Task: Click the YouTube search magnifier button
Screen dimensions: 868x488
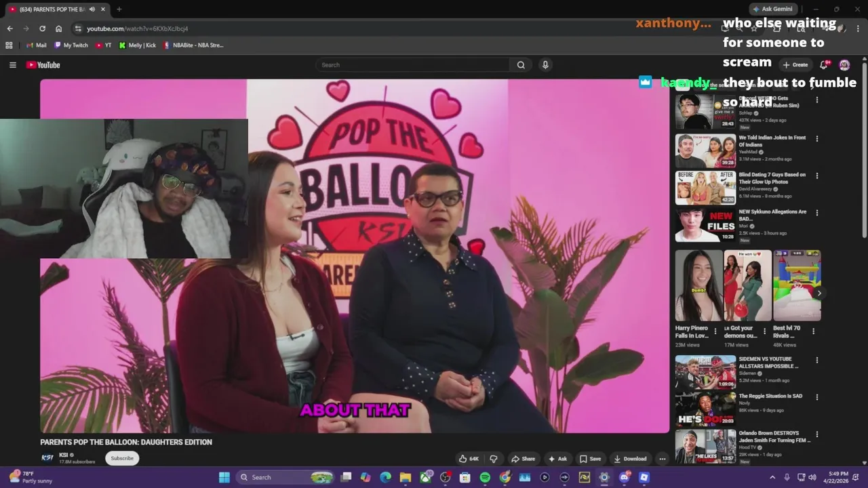Action: [521, 65]
